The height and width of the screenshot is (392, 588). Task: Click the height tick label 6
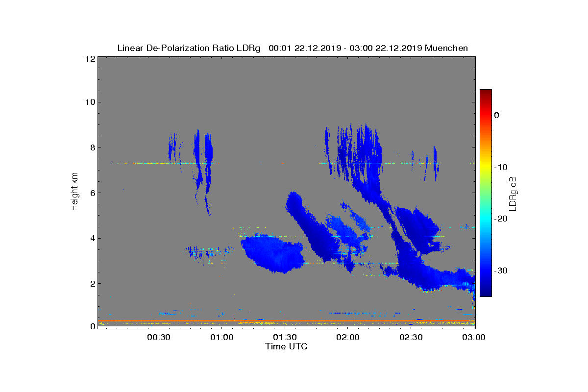coord(92,193)
